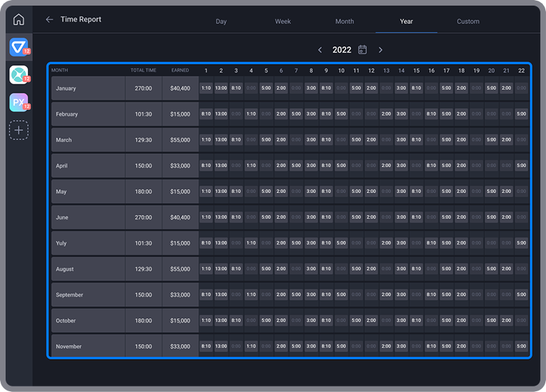
Task: Switch to the Month tab
Action: pyautogui.click(x=344, y=21)
